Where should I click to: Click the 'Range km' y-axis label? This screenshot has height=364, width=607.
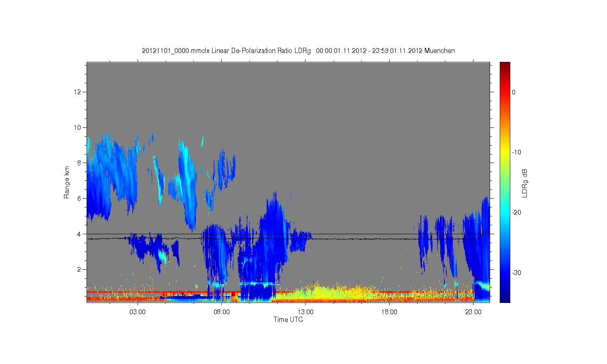click(66, 182)
